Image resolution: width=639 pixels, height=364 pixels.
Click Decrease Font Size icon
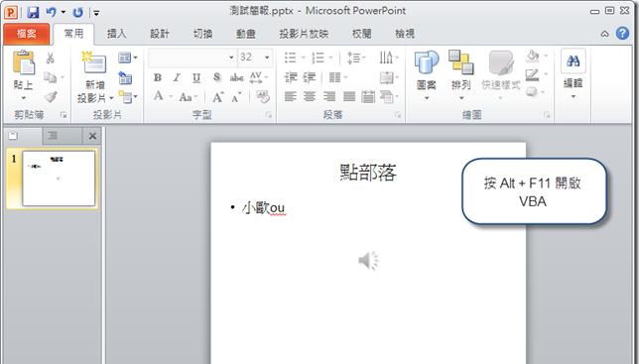(x=236, y=97)
